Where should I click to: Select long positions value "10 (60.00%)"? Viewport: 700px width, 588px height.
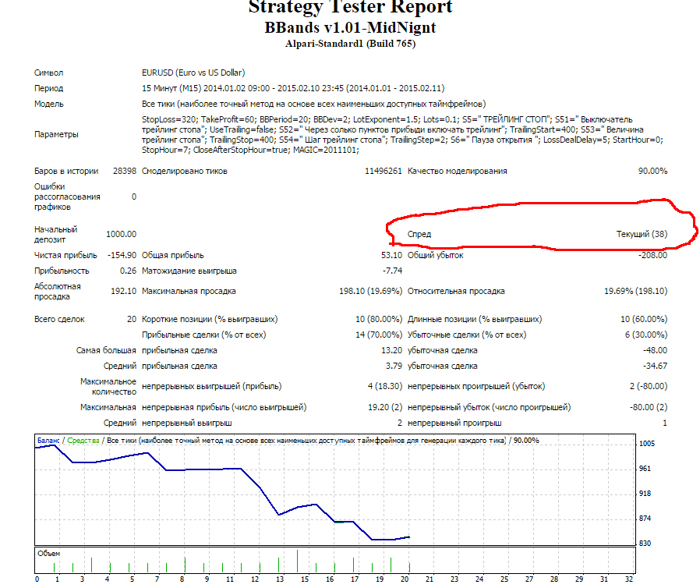pos(644,319)
